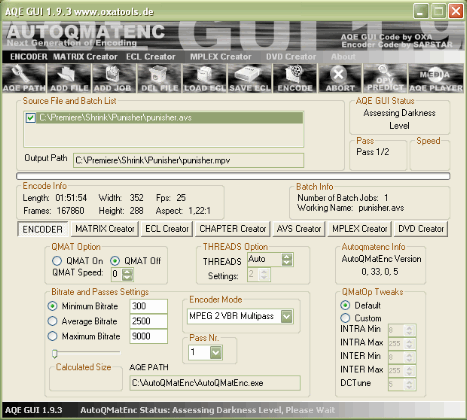Start encoding with the ENCODE icon
The image size is (467, 420).
[x=295, y=79]
